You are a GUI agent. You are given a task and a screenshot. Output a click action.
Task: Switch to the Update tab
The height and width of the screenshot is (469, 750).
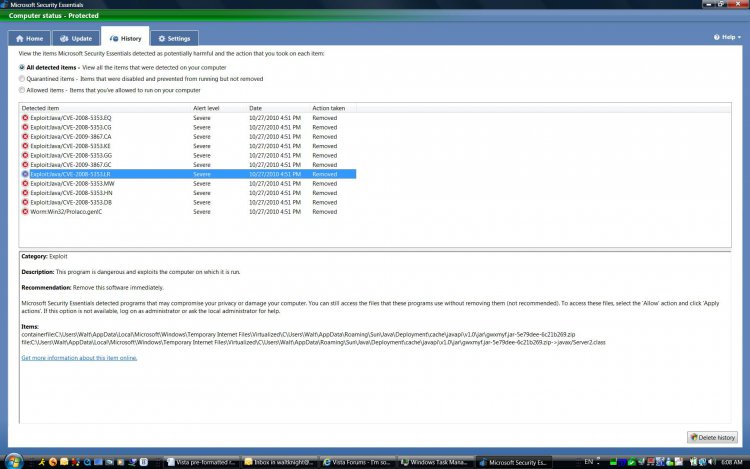[x=76, y=38]
